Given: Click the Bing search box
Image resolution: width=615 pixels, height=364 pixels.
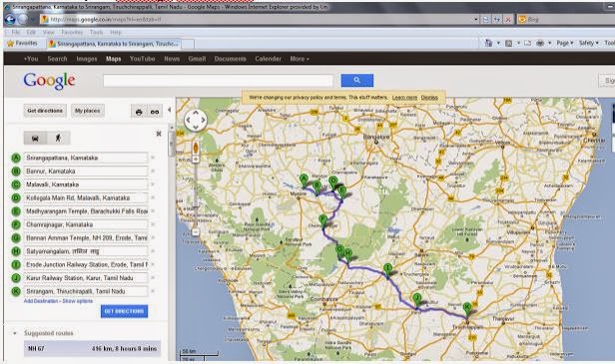Looking at the screenshot, I should pyautogui.click(x=565, y=19).
